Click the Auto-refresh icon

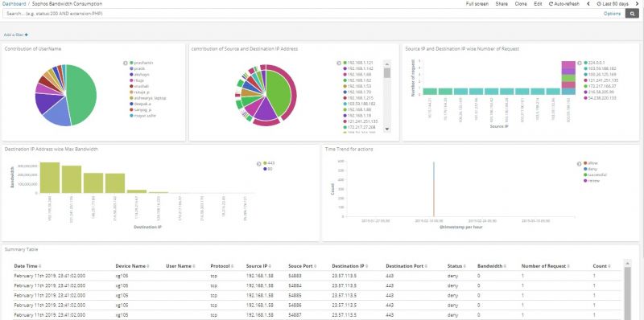pos(551,4)
